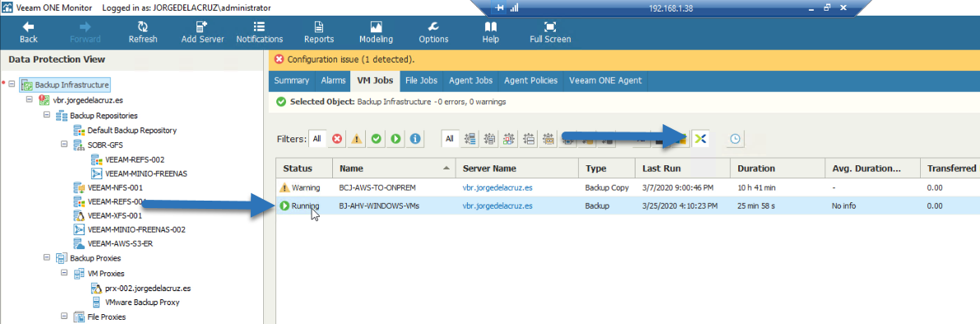Image resolution: width=980 pixels, height=324 pixels.
Task: Sort by Avg. Duration column header
Action: tap(871, 169)
